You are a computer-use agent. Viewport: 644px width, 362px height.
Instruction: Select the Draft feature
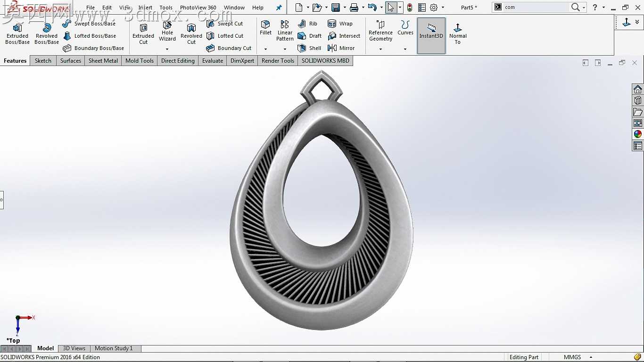click(x=310, y=36)
